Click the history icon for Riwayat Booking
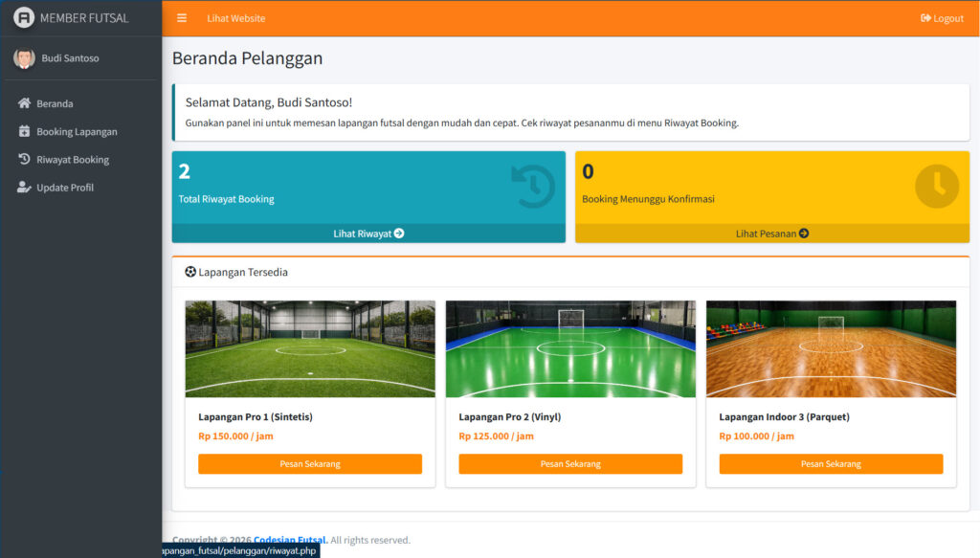The width and height of the screenshot is (980, 558). (x=25, y=160)
